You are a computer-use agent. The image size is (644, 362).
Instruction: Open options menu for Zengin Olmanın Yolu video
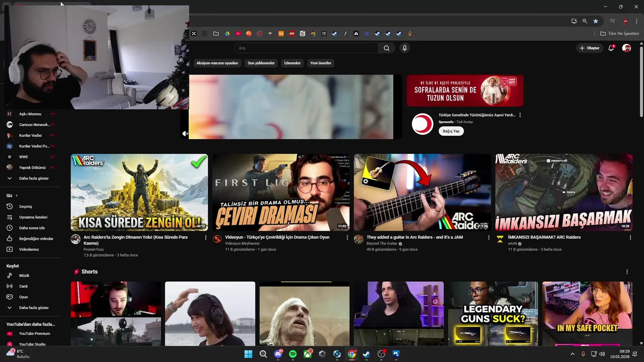coord(205,238)
